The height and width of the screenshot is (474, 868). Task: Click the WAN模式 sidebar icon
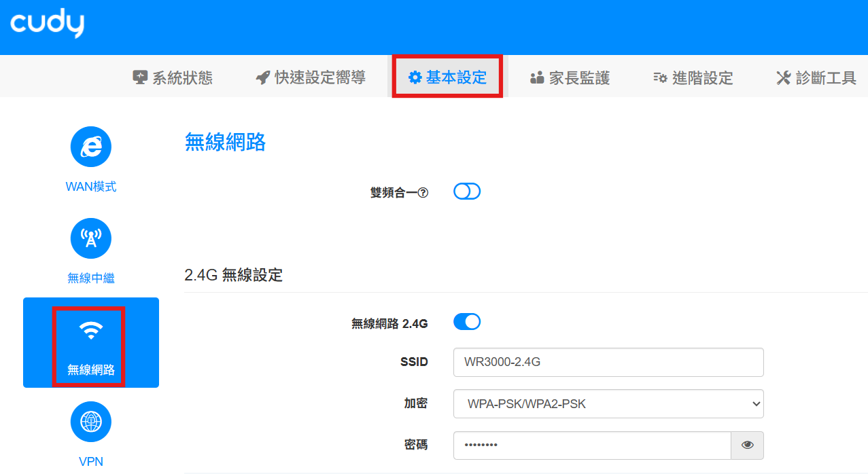tap(91, 147)
